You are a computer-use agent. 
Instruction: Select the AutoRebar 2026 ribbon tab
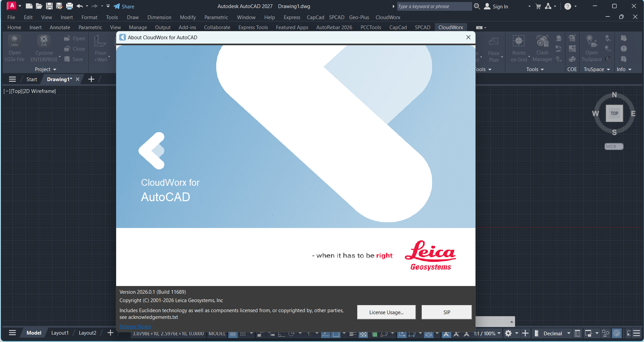point(334,27)
